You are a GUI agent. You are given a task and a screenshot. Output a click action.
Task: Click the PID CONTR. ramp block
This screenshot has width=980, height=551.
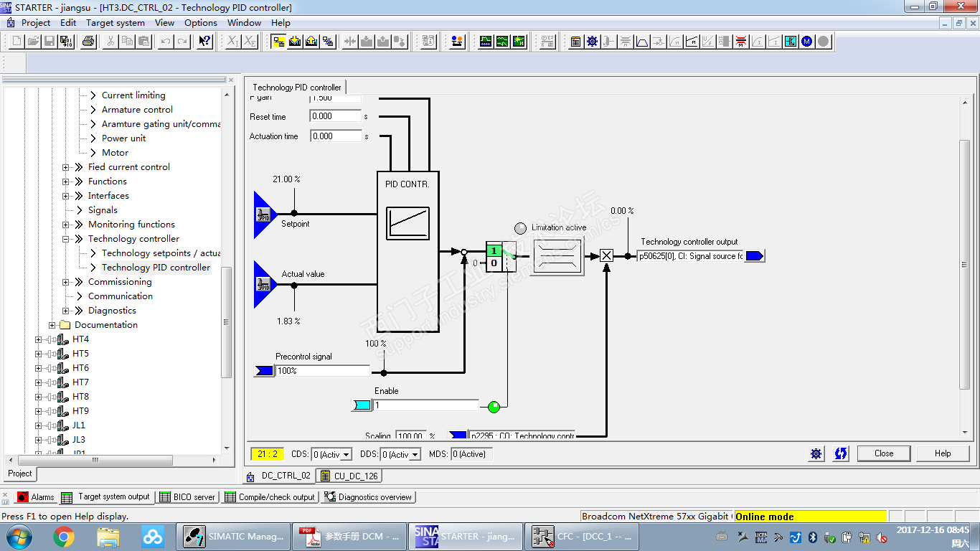click(408, 222)
